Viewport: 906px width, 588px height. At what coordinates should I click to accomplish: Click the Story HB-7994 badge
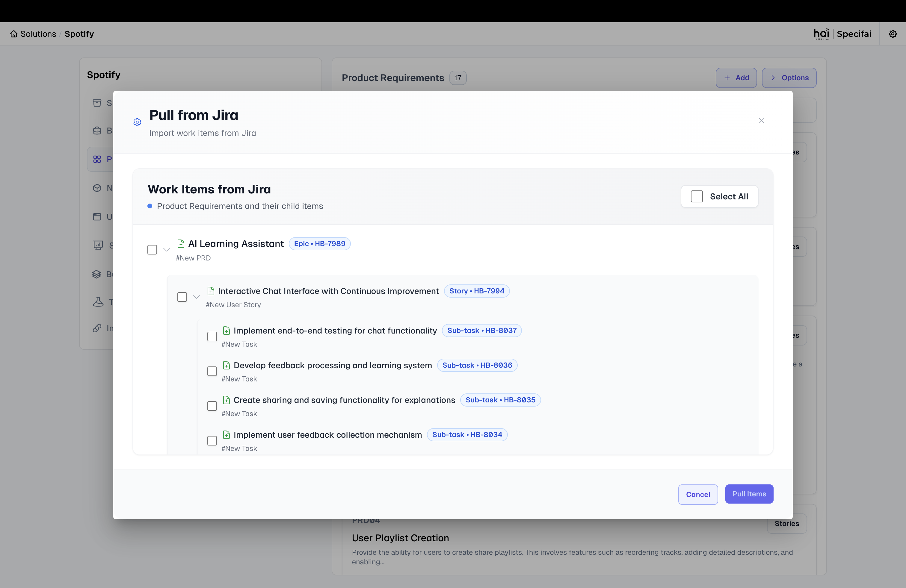point(477,291)
